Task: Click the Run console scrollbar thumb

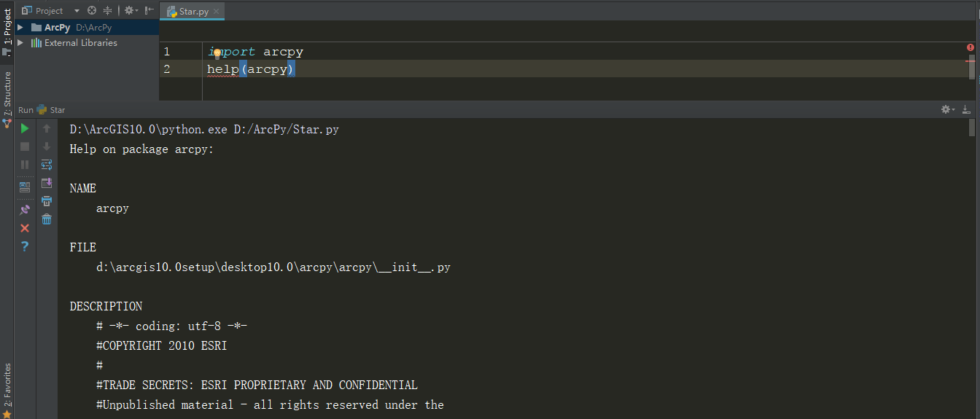Action: coord(971,128)
